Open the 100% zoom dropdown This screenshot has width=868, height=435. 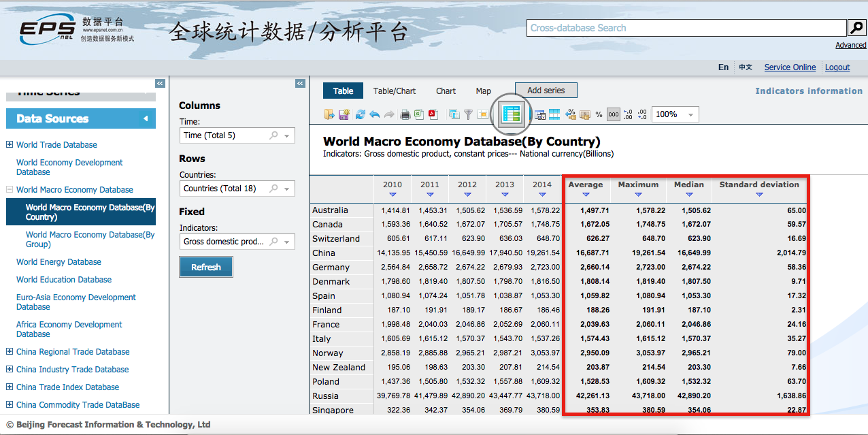tap(692, 115)
